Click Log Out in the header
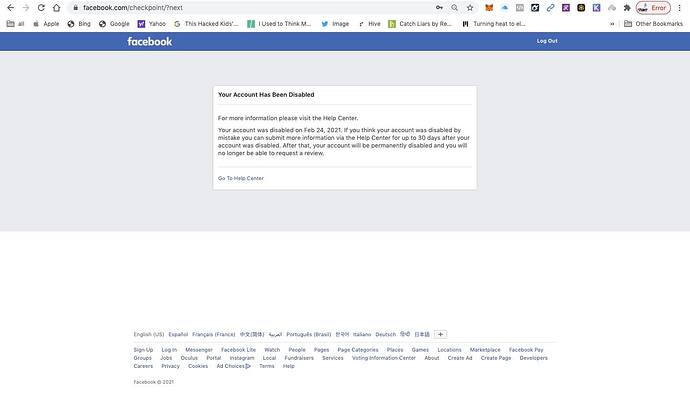 [x=547, y=41]
